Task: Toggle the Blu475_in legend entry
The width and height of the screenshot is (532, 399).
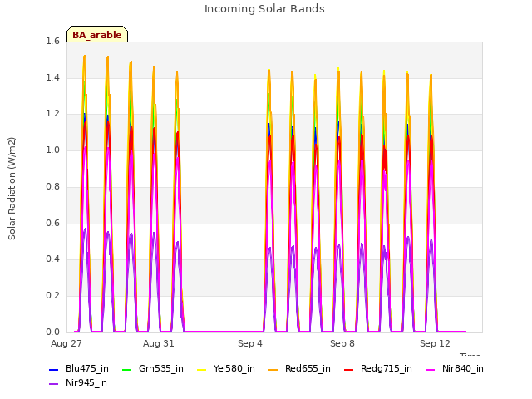Action: (79, 369)
